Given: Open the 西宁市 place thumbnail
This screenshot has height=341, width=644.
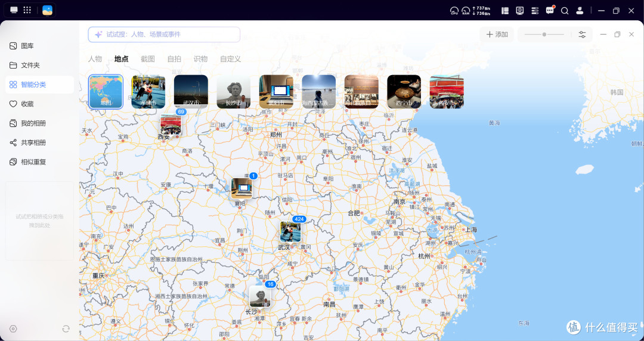Looking at the screenshot, I should pos(404,92).
